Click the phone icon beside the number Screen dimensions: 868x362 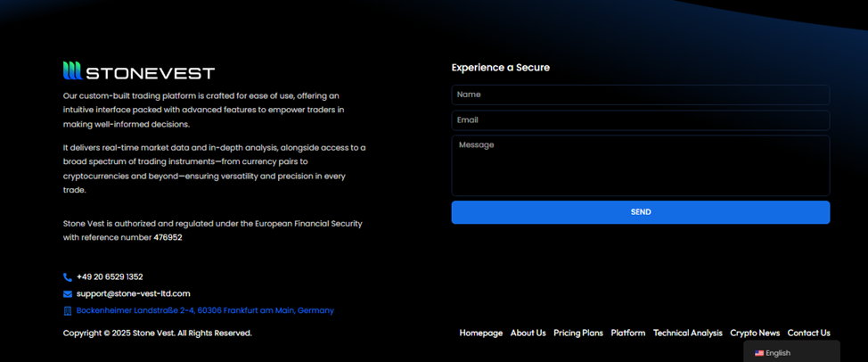pos(68,277)
